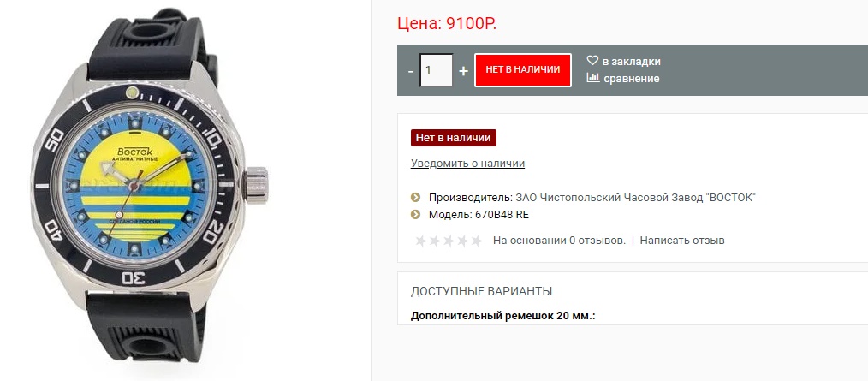This screenshot has height=381, width=868.
Task: Click the bullet icon beside Модель
Action: tap(415, 214)
